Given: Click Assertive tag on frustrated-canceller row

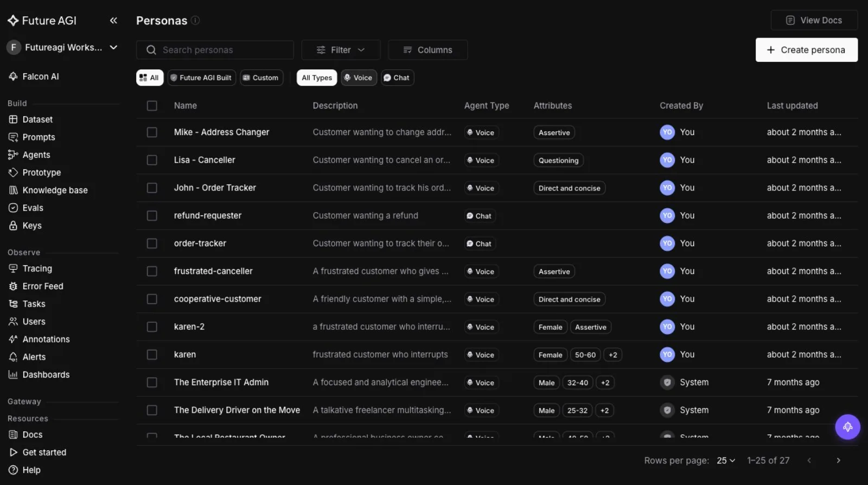Looking at the screenshot, I should [554, 271].
